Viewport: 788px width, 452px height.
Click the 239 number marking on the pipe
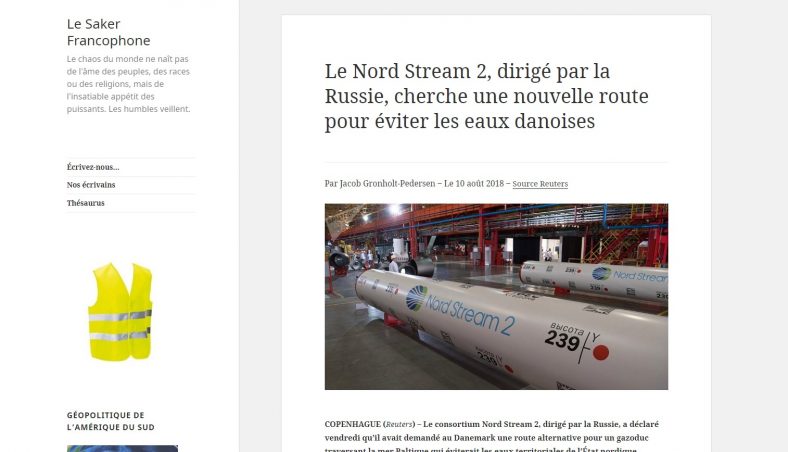(x=562, y=342)
